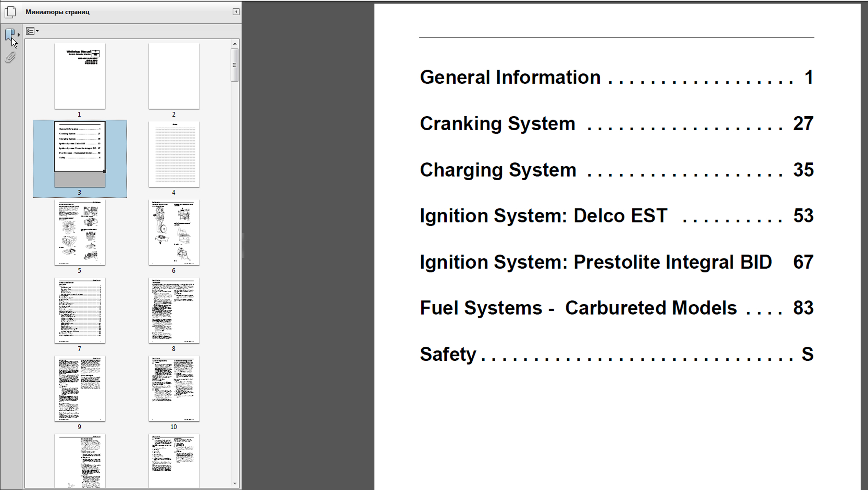Click the Cranking System contents entry
Screen dimensions: 868x490
pos(497,124)
